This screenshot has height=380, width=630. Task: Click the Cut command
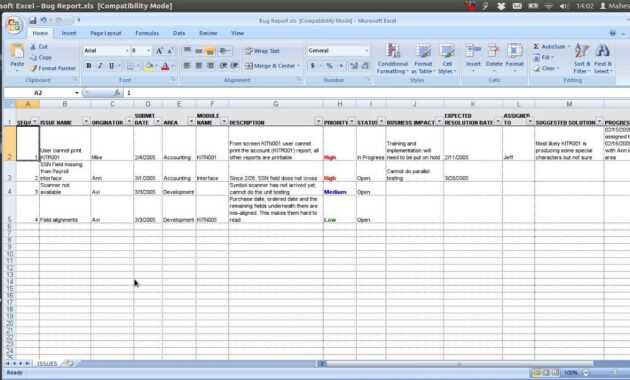point(39,47)
